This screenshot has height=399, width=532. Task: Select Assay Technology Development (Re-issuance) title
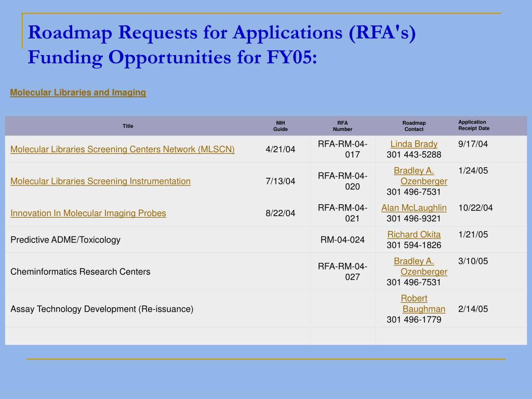point(102,309)
